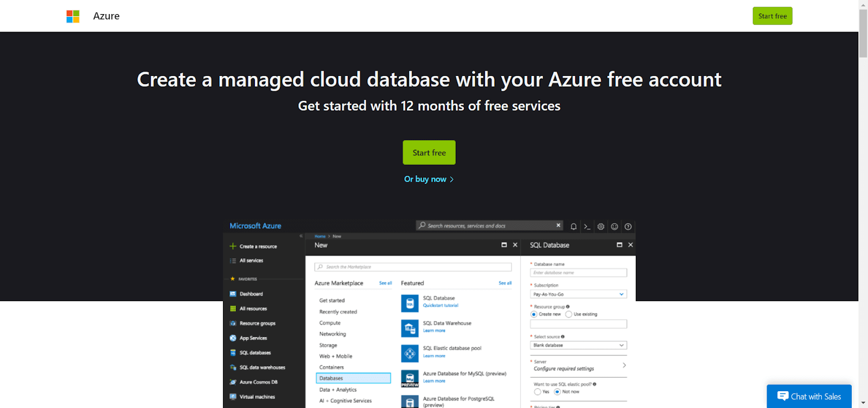
Task: Click the SQL databases sidebar icon
Action: pos(233,353)
